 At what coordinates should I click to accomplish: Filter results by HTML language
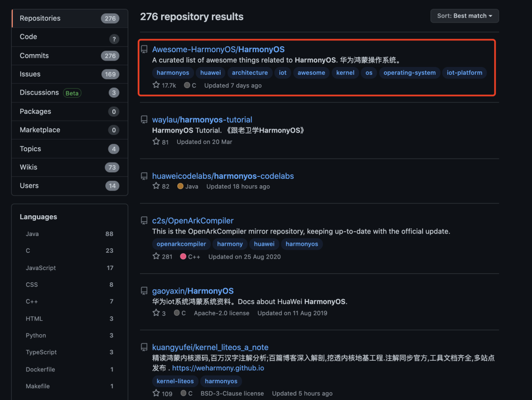tap(69, 319)
